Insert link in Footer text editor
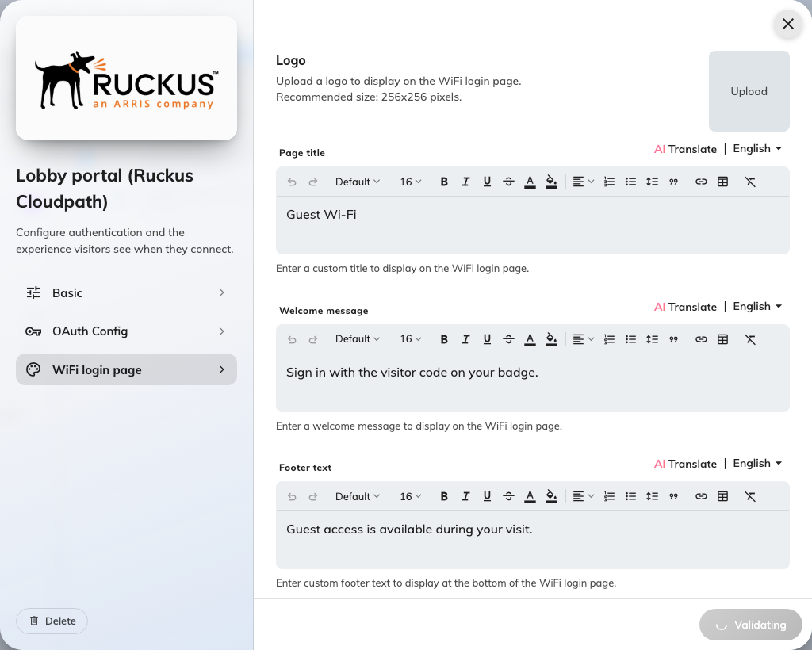 tap(701, 496)
